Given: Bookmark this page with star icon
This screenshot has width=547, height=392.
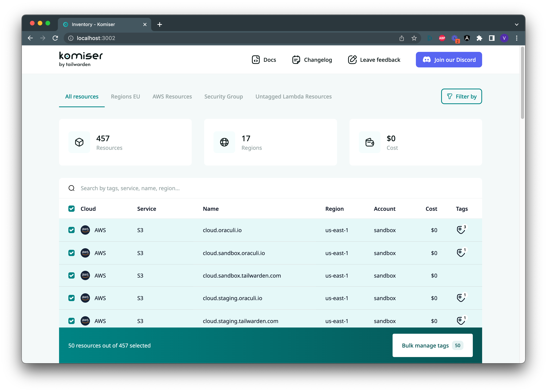Looking at the screenshot, I should 414,38.
